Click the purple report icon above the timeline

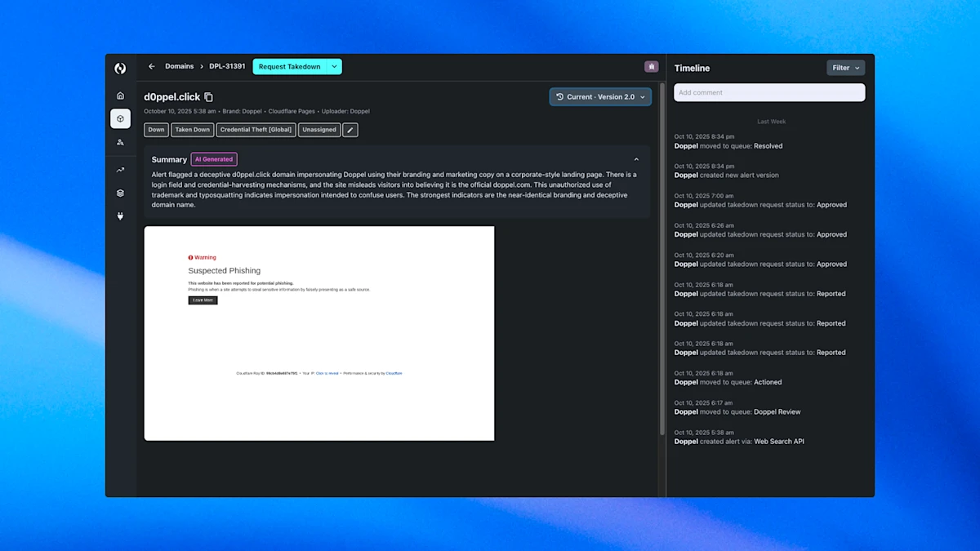click(x=651, y=66)
